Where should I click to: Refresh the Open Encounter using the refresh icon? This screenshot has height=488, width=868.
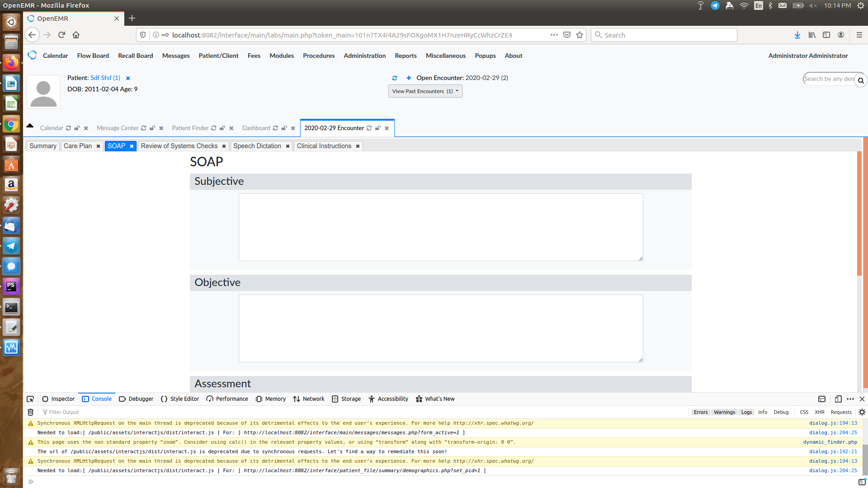coord(395,78)
